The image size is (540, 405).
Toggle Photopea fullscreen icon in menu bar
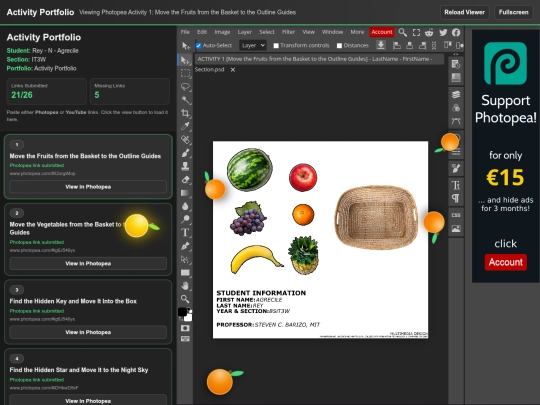[416, 32]
